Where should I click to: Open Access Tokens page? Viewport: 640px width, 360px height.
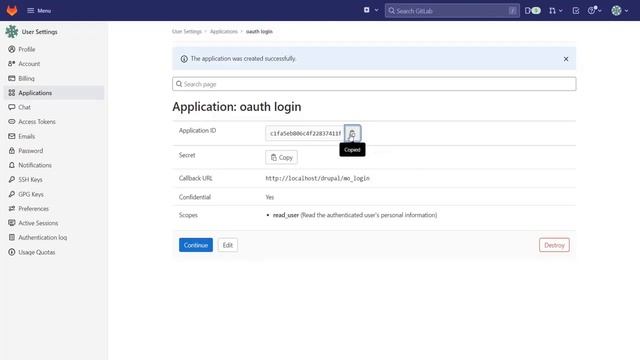point(37,122)
